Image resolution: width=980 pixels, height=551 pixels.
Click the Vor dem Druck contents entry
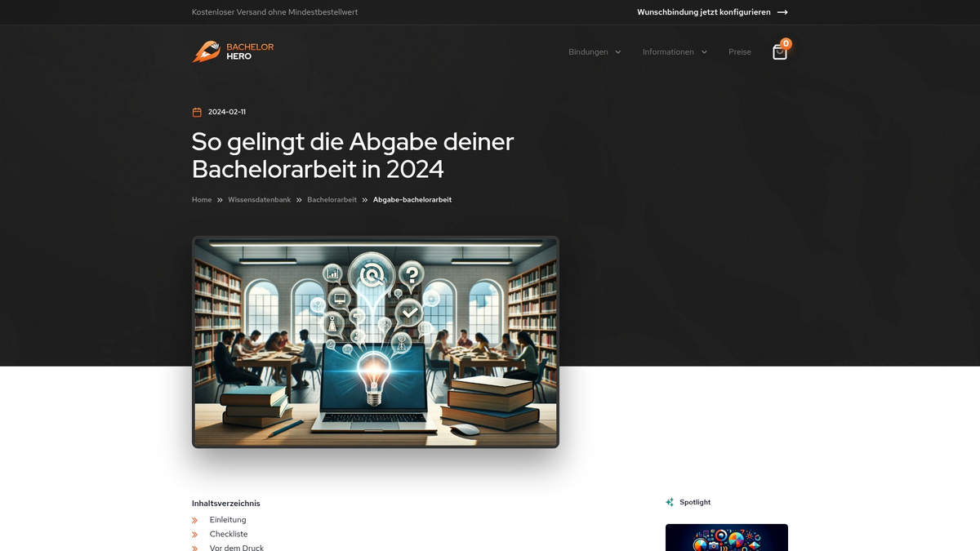[x=237, y=548]
